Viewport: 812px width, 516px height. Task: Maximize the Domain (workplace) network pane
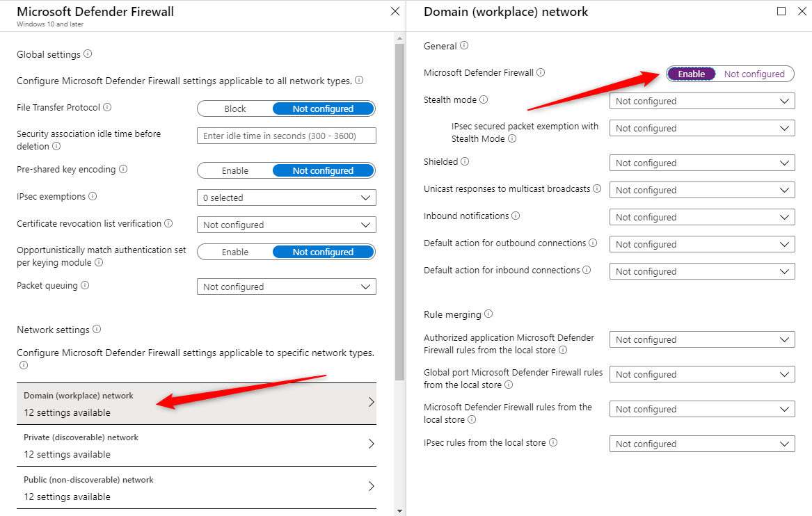tap(781, 11)
